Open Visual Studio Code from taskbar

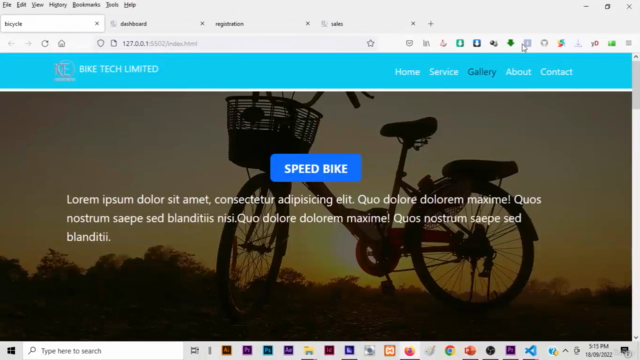click(x=531, y=351)
